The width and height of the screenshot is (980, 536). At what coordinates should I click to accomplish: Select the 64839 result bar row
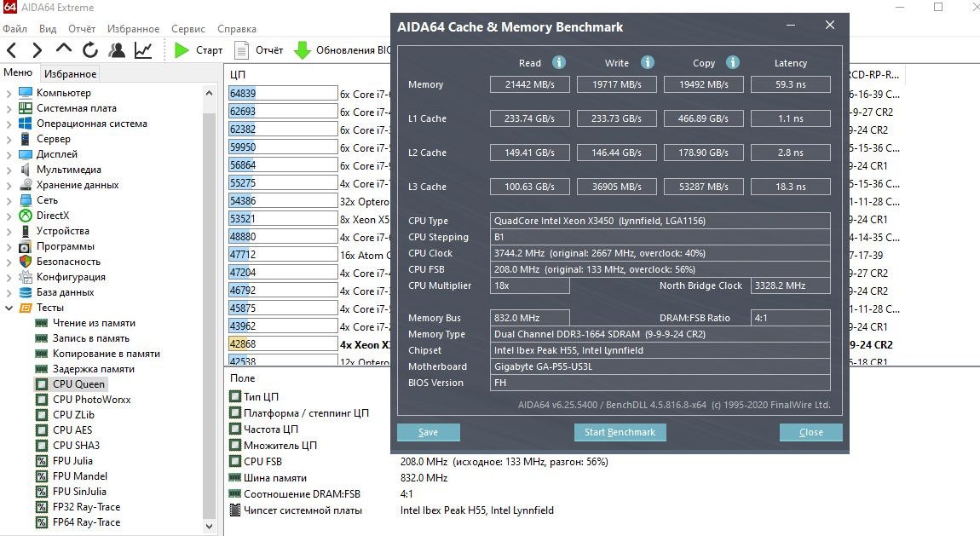[x=283, y=93]
